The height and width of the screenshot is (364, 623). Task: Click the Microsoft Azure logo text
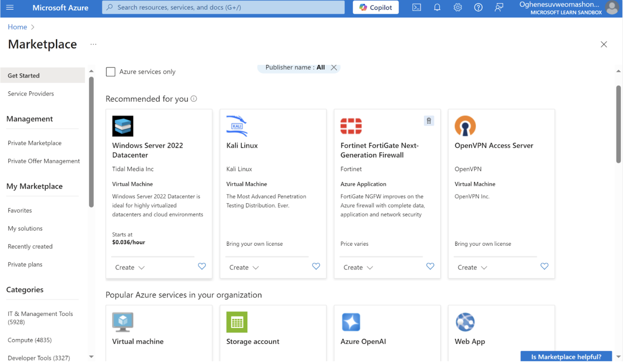[60, 7]
